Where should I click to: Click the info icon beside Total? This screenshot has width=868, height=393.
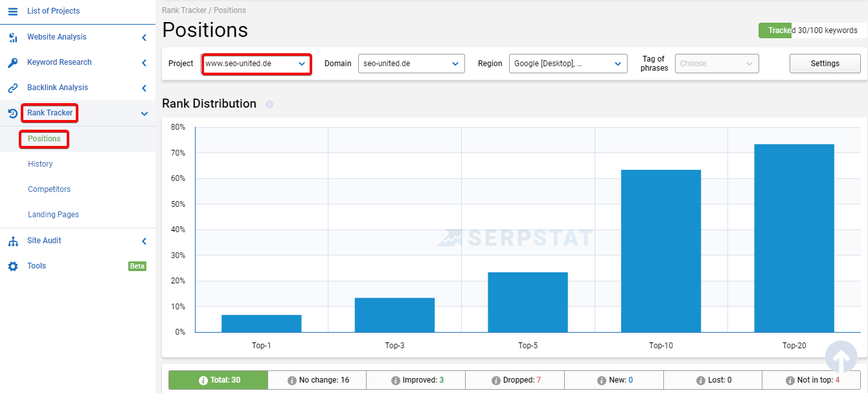203,381
